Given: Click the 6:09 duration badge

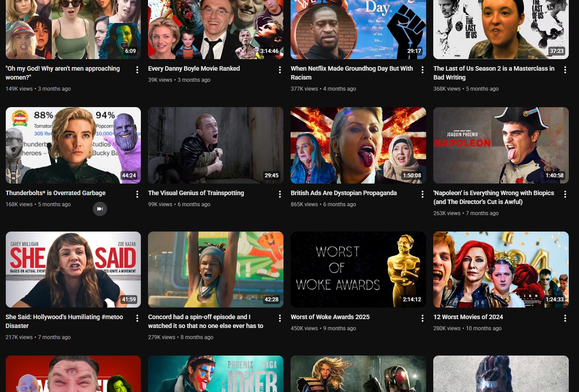Looking at the screenshot, I should [130, 51].
